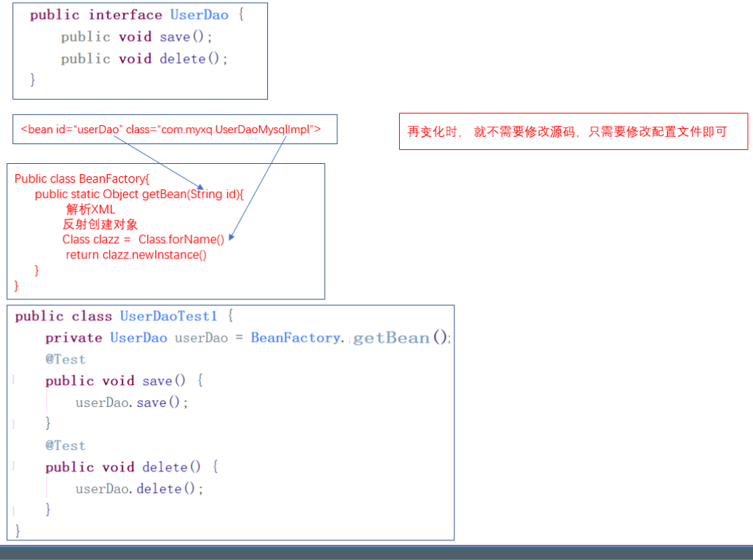Click the 'return clazz.newInstance()' line
753x560 pixels.
tap(136, 255)
